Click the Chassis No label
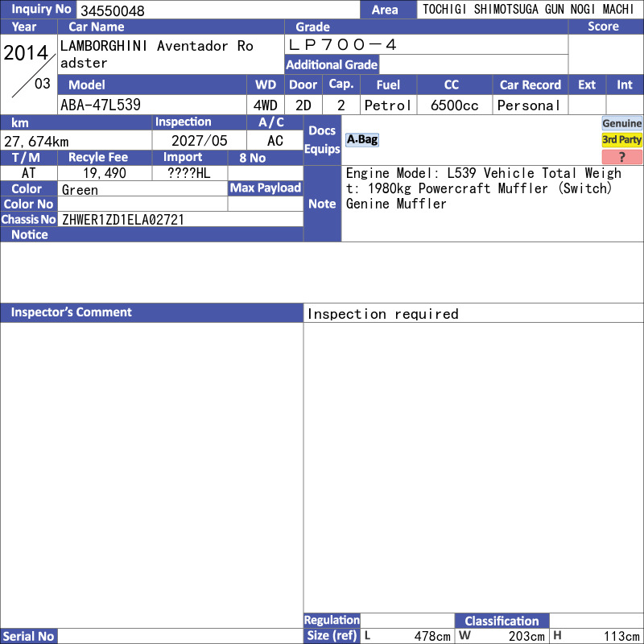This screenshot has width=644, height=644. click(28, 219)
